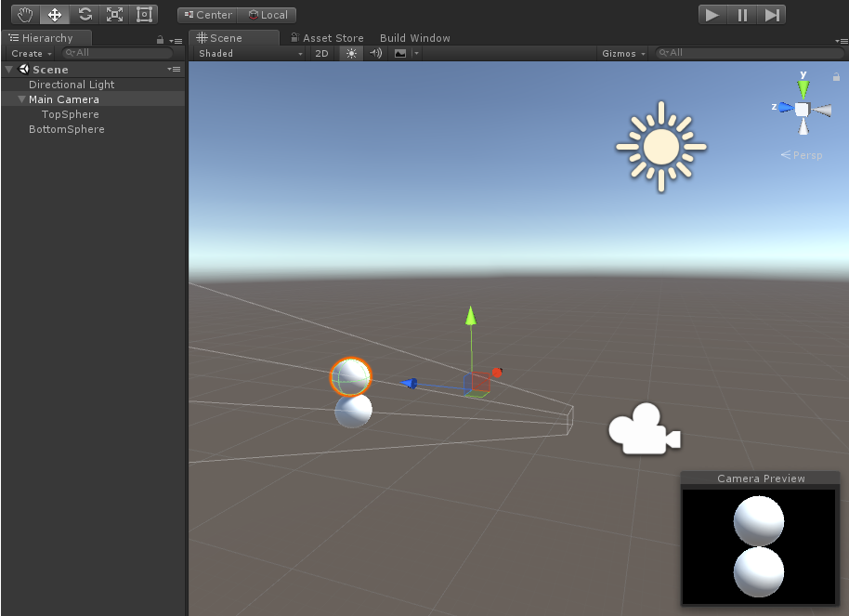Image resolution: width=849 pixels, height=616 pixels.
Task: Switch to the Asset Store tab
Action: 327,38
